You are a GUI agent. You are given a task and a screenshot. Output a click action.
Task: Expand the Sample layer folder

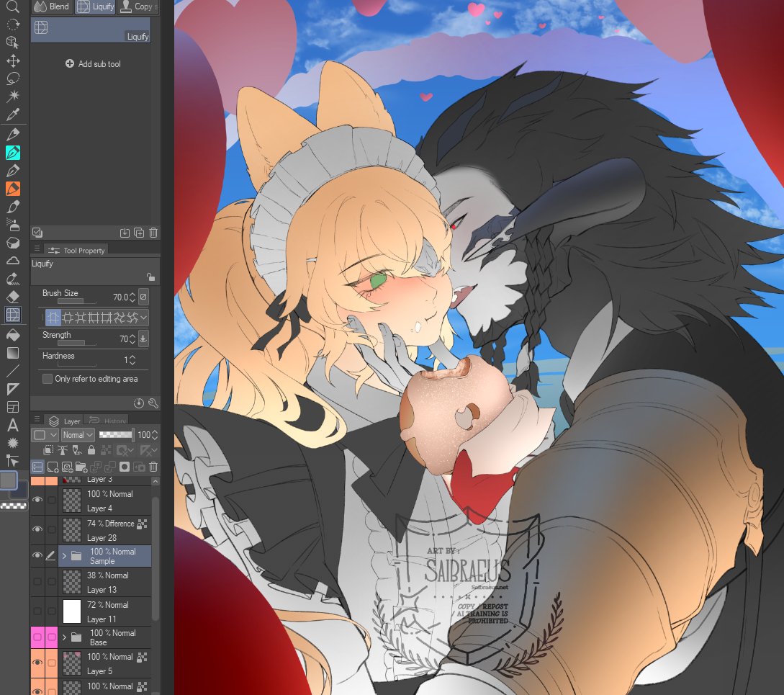pyautogui.click(x=63, y=556)
